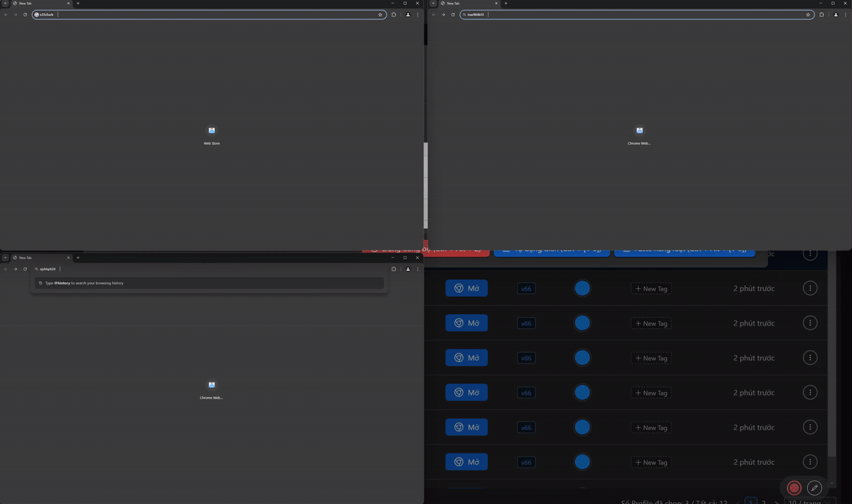Click the plus to open a new tab
852x504 pixels.
78,3
